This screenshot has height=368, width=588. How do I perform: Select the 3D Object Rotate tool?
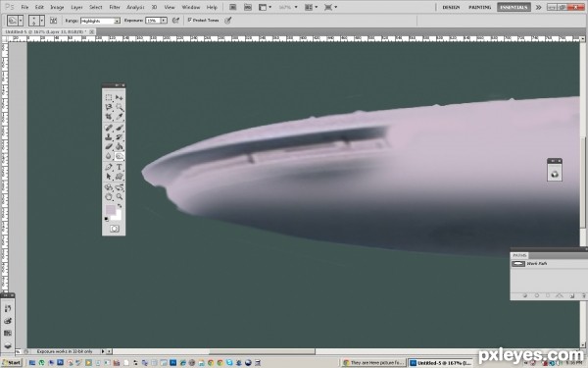coord(109,187)
